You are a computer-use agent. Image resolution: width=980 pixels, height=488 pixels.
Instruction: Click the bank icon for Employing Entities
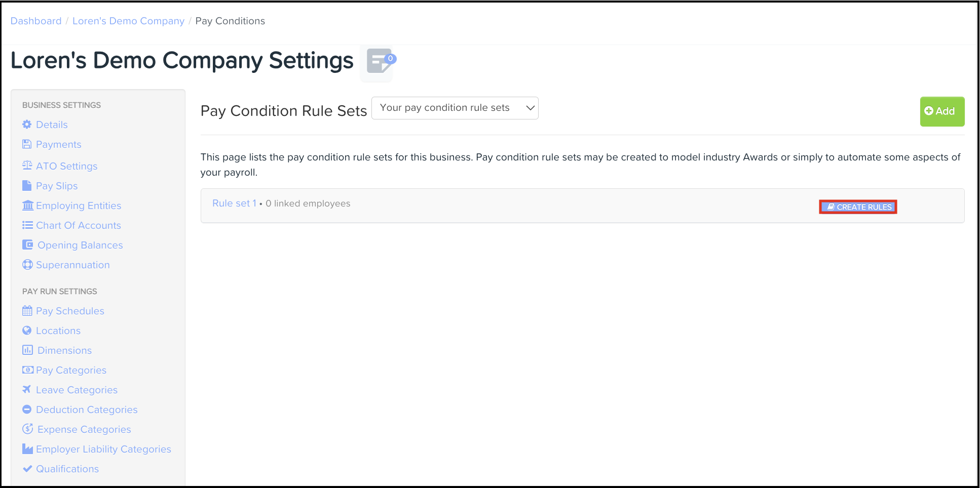point(27,206)
